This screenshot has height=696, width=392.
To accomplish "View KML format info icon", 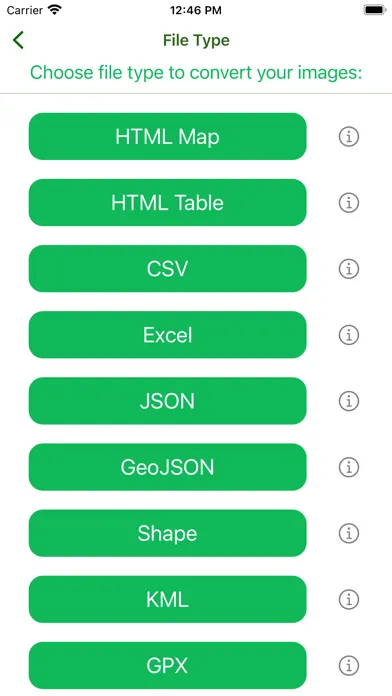I will 349,599.
